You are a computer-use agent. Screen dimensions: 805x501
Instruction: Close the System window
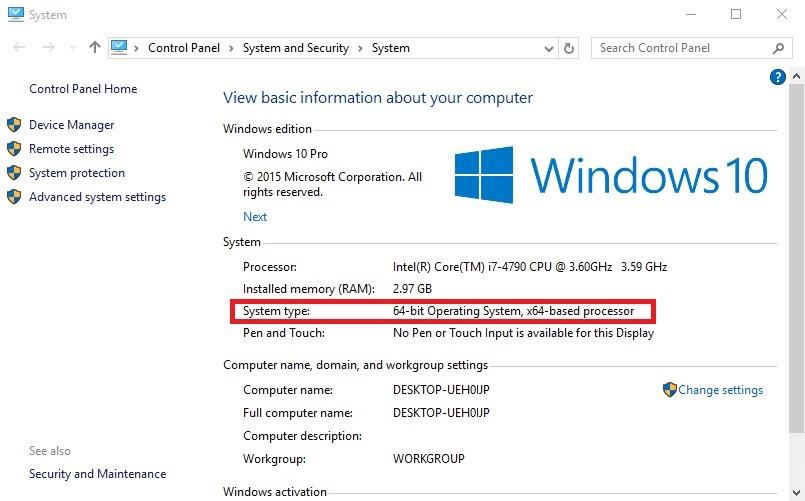pyautogui.click(x=782, y=14)
